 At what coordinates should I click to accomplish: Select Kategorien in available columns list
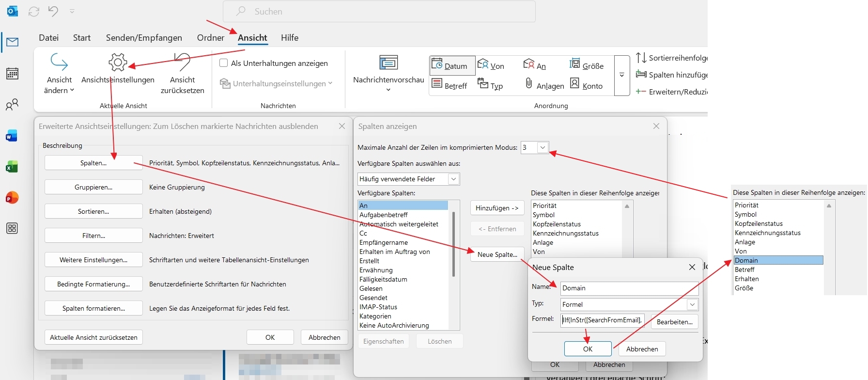(x=375, y=316)
